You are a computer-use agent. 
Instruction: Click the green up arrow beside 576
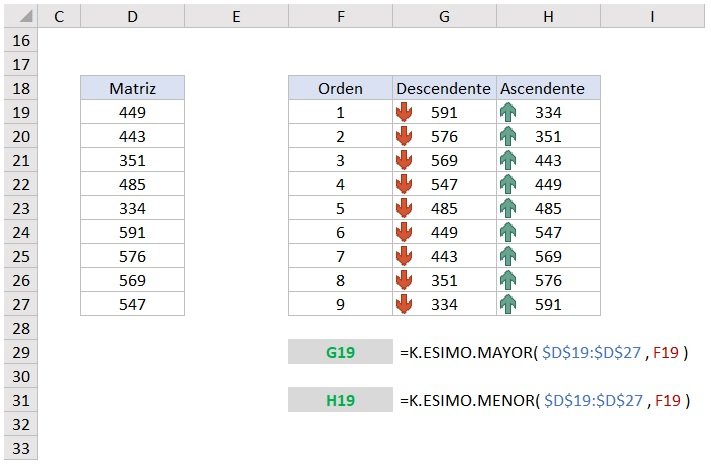pyautogui.click(x=508, y=280)
